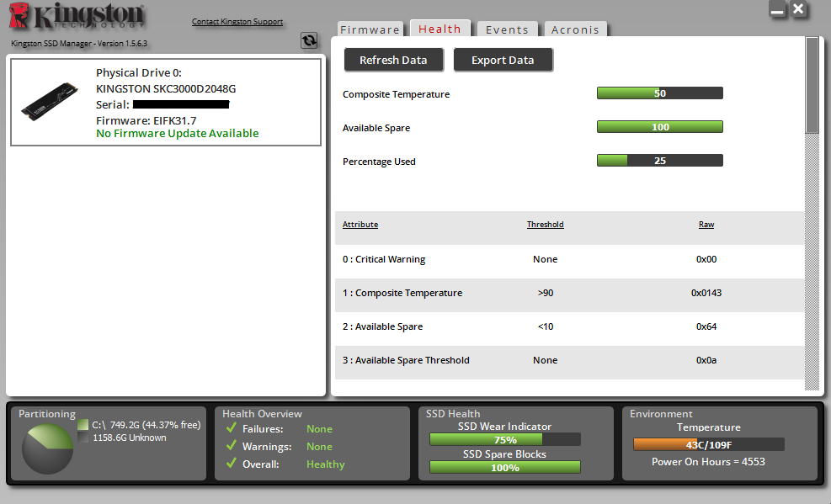831x504 pixels.
Task: Click the Overall green checkmark icon
Action: tap(231, 464)
